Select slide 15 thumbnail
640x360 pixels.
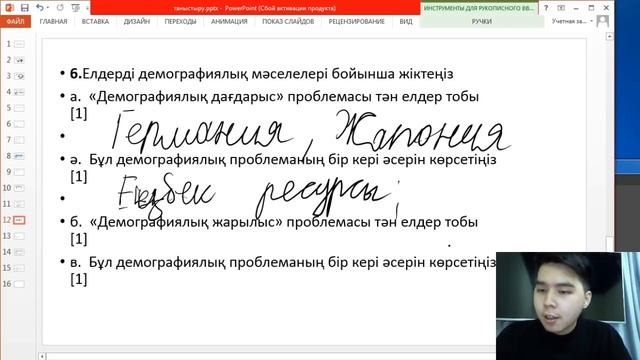(19, 268)
